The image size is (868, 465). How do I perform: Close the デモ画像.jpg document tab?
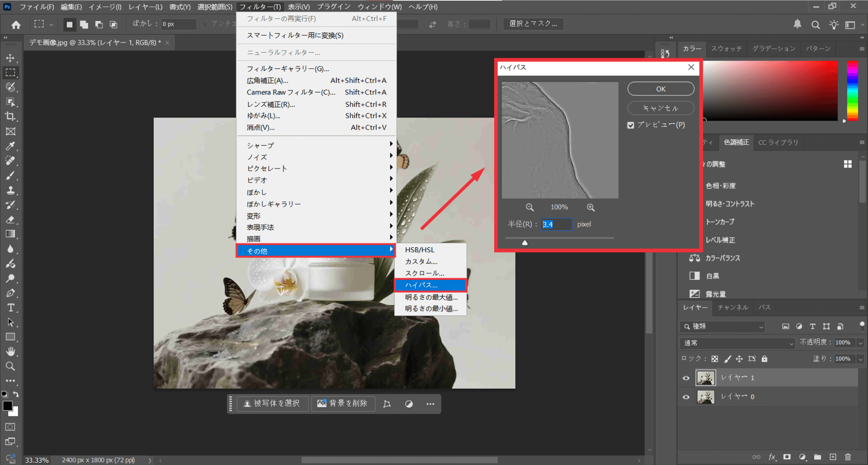[x=167, y=43]
